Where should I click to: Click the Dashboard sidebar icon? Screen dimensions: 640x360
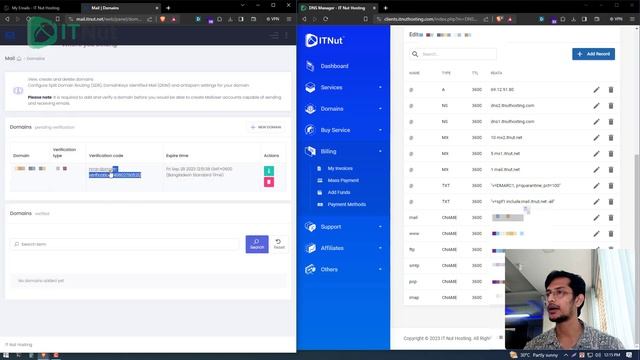point(310,66)
